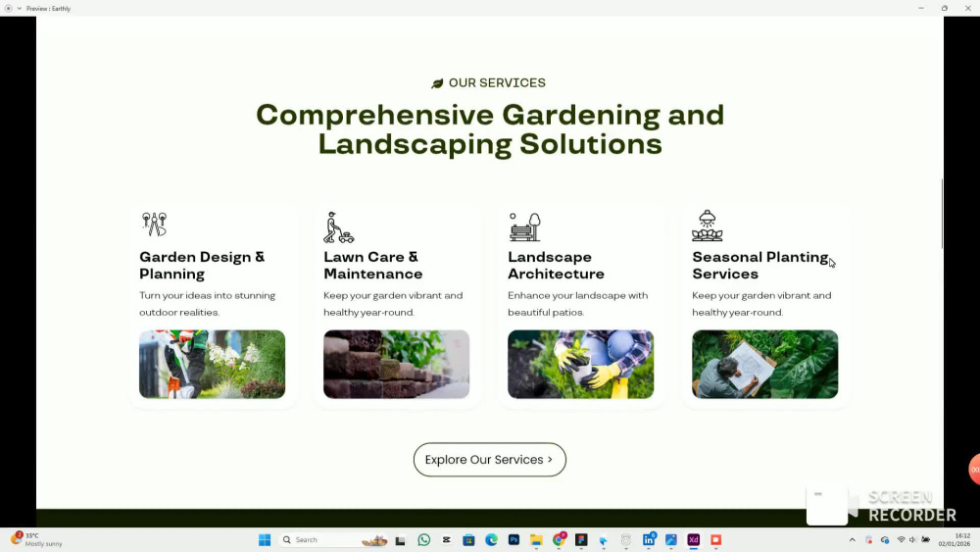Screen dimensions: 980x552
Task: Open File Explorer from the taskbar
Action: pos(536,539)
